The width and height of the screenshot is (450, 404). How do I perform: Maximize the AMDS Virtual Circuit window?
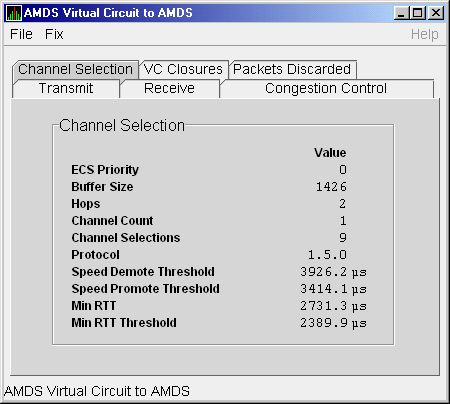tap(417, 13)
